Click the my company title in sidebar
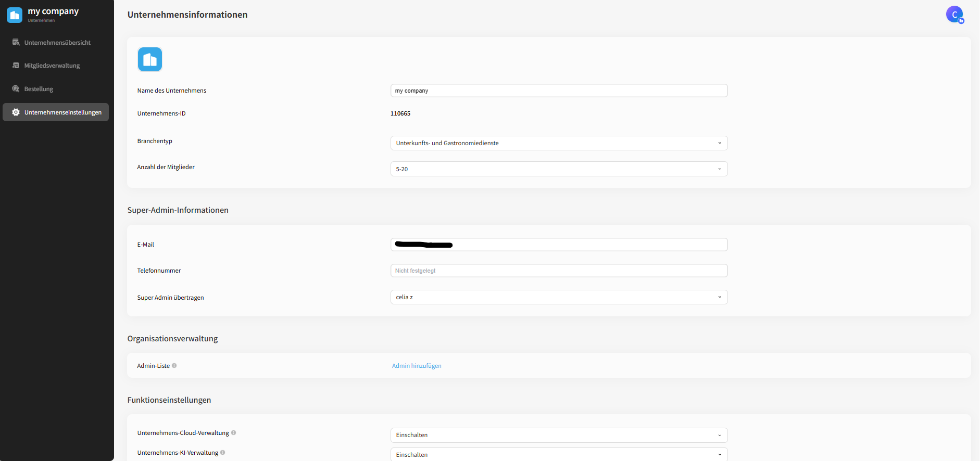This screenshot has height=461, width=980. coord(53,11)
